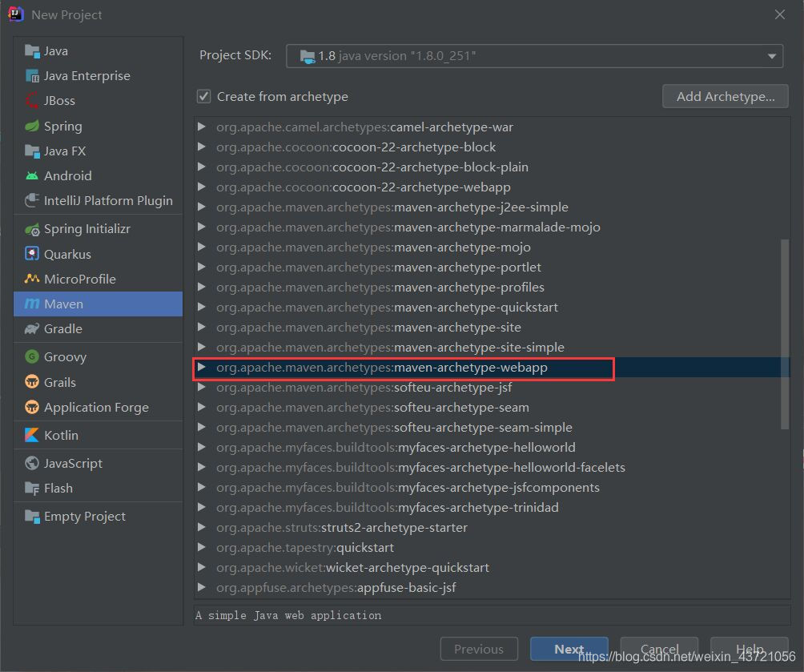Select softeu-archetype-seam-simple row
The width and height of the screenshot is (804, 672).
pyautogui.click(x=492, y=428)
